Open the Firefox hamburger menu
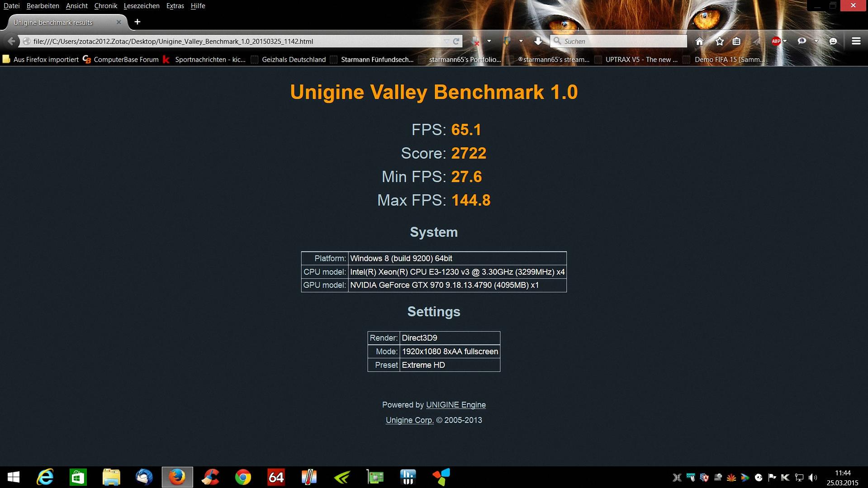868x488 pixels. pos(856,41)
